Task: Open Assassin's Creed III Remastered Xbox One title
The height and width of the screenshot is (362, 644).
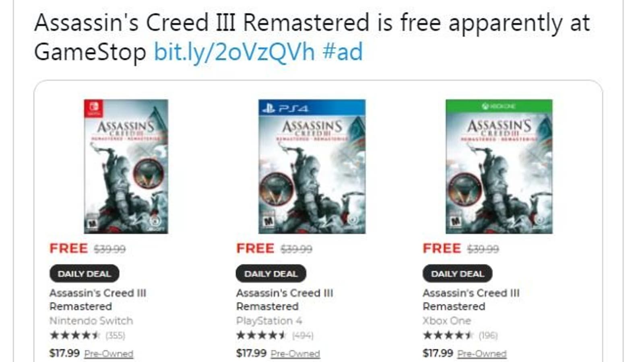Action: pyautogui.click(x=471, y=300)
